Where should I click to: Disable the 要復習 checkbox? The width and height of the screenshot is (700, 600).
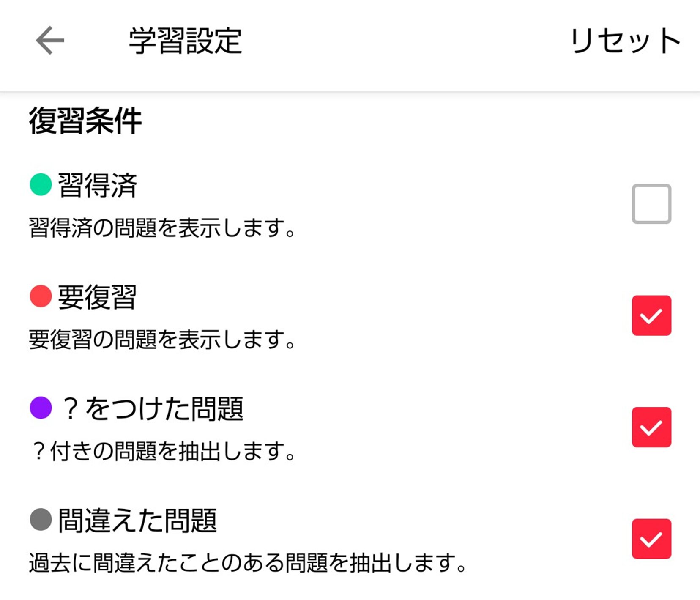(651, 315)
